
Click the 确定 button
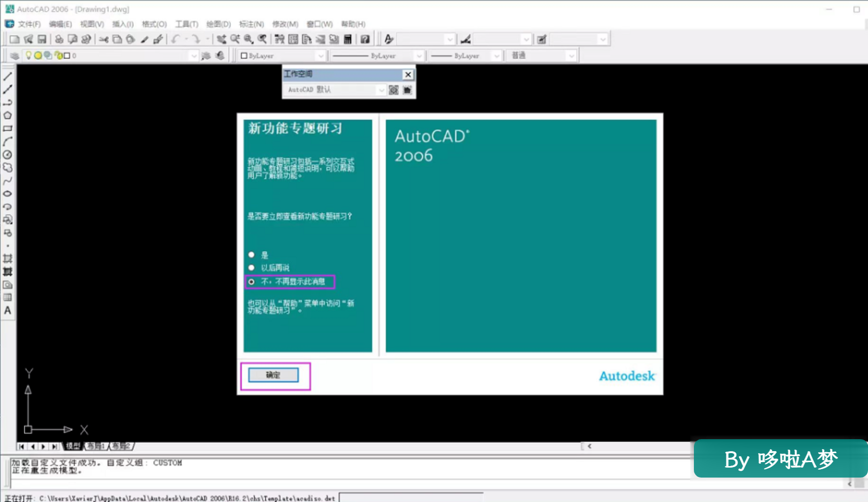click(273, 375)
